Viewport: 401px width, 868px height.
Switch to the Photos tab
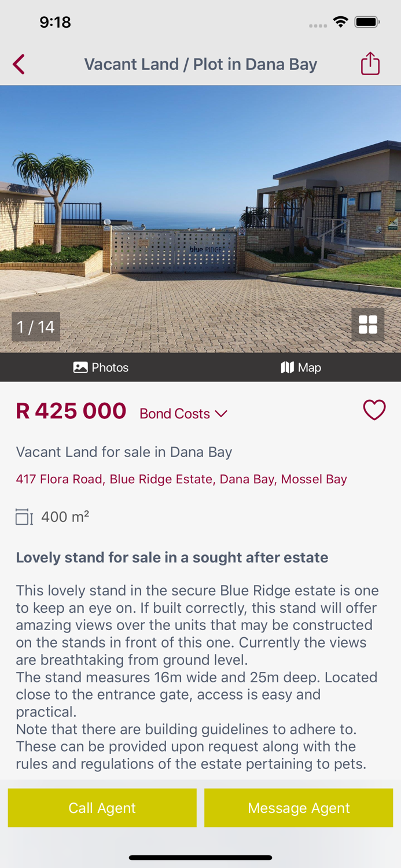(x=101, y=367)
